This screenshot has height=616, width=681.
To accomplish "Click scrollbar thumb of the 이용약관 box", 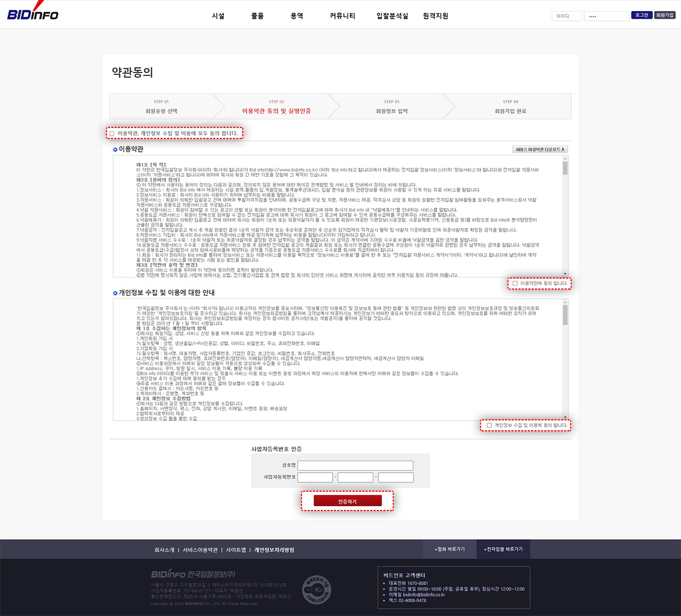I will tap(565, 168).
